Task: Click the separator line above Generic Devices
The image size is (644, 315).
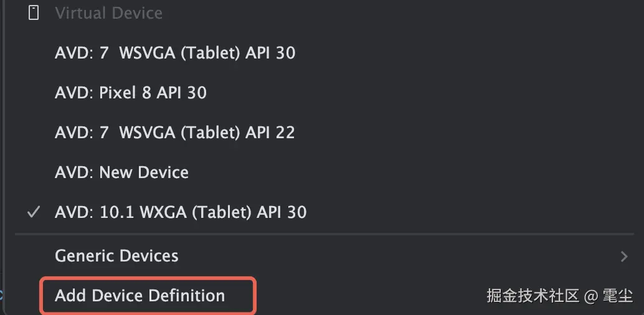Action: pyautogui.click(x=324, y=234)
